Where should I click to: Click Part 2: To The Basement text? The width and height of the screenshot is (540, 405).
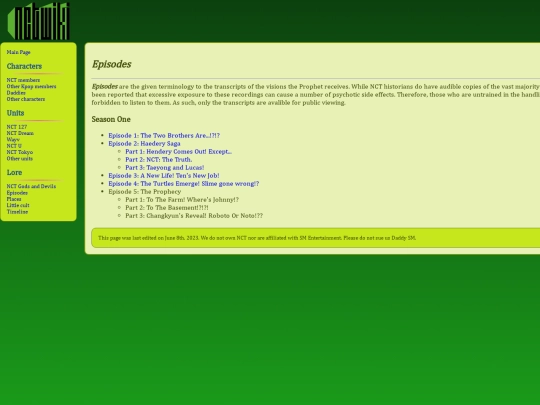point(167,208)
